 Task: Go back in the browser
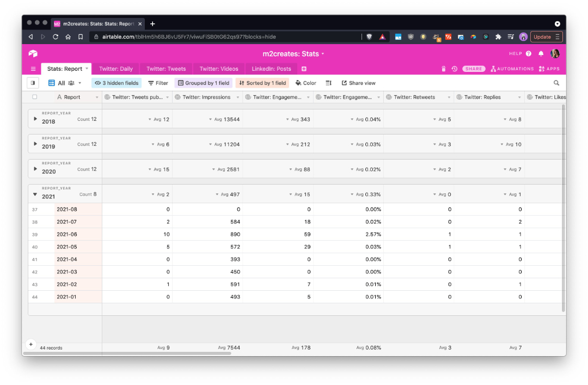(x=30, y=37)
